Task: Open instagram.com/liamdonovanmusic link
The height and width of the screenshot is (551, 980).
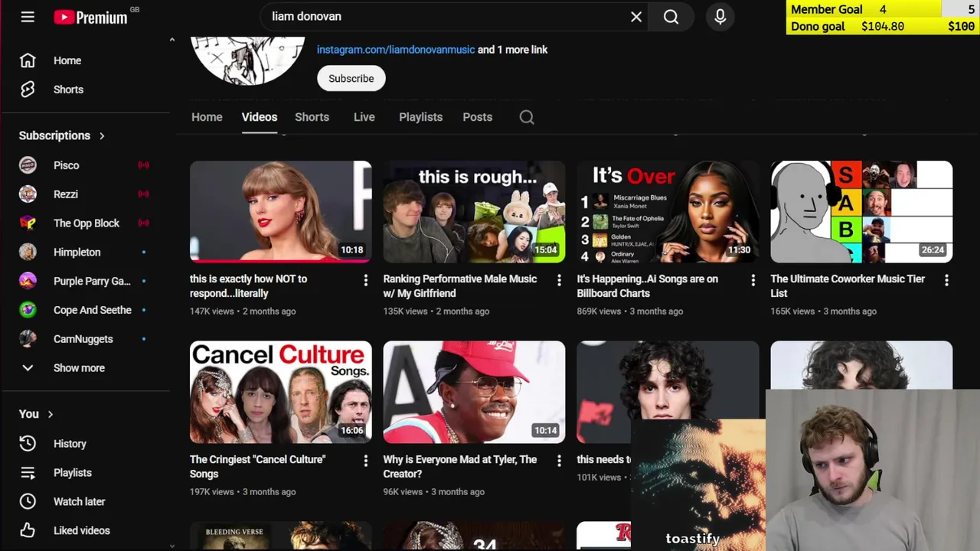Action: click(x=396, y=50)
